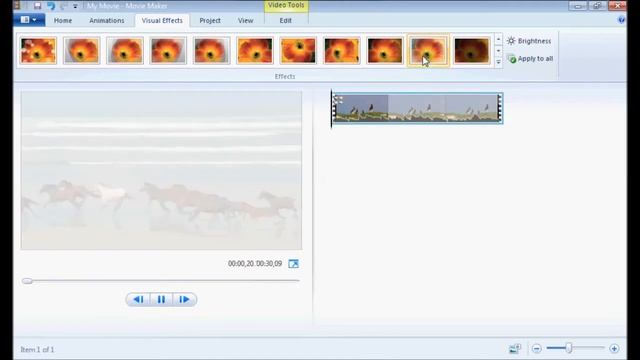640x360 pixels.
Task: Go to the previous frame
Action: [x=138, y=300]
